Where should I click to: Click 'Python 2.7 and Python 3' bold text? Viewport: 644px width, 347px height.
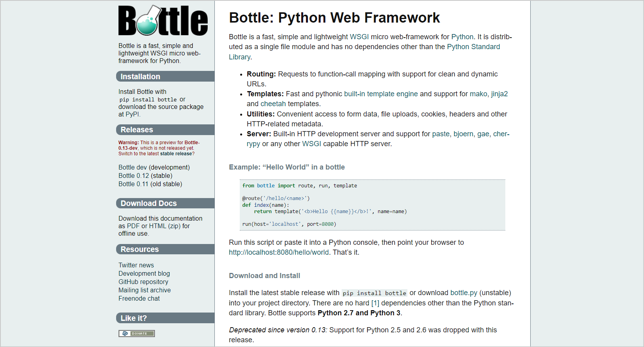pos(359,313)
